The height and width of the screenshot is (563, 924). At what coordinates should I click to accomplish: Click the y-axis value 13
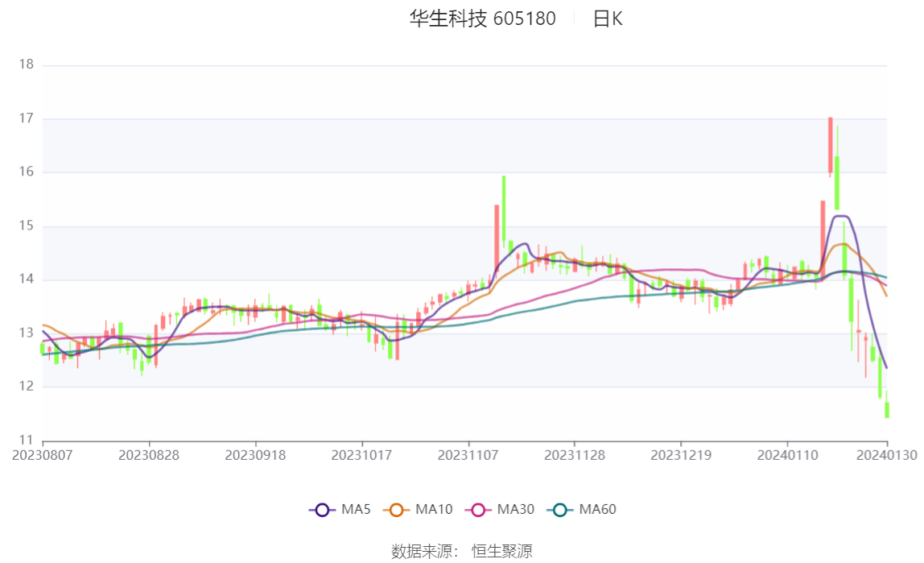tap(26, 333)
